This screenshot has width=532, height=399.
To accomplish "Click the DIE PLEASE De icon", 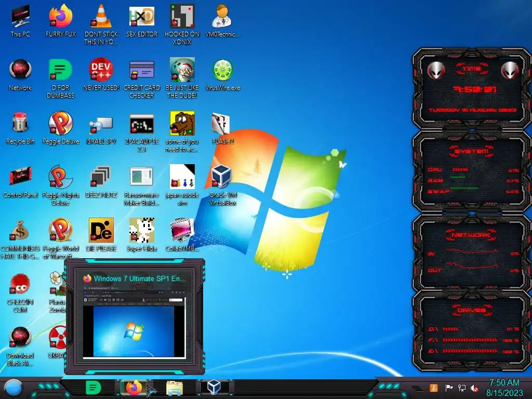I will [101, 230].
